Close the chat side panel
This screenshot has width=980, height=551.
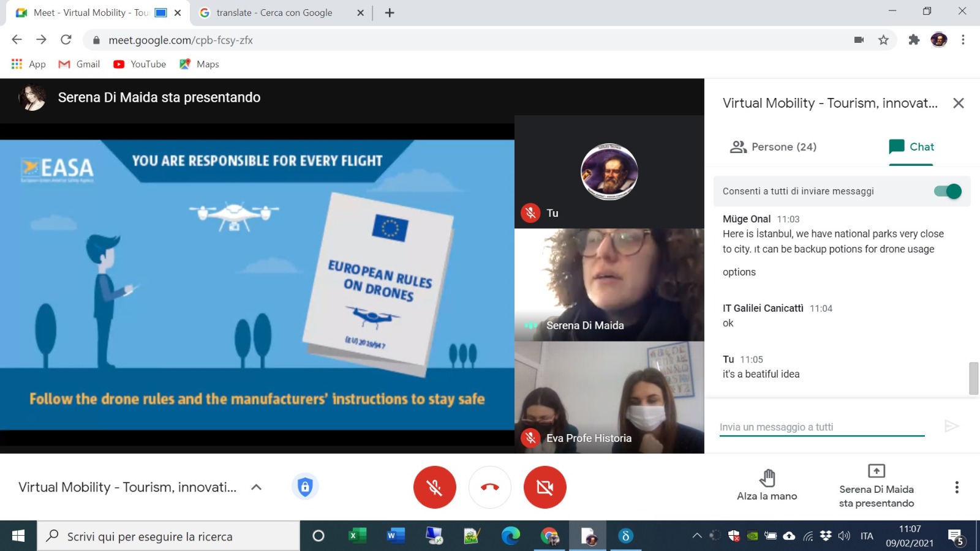pyautogui.click(x=959, y=103)
